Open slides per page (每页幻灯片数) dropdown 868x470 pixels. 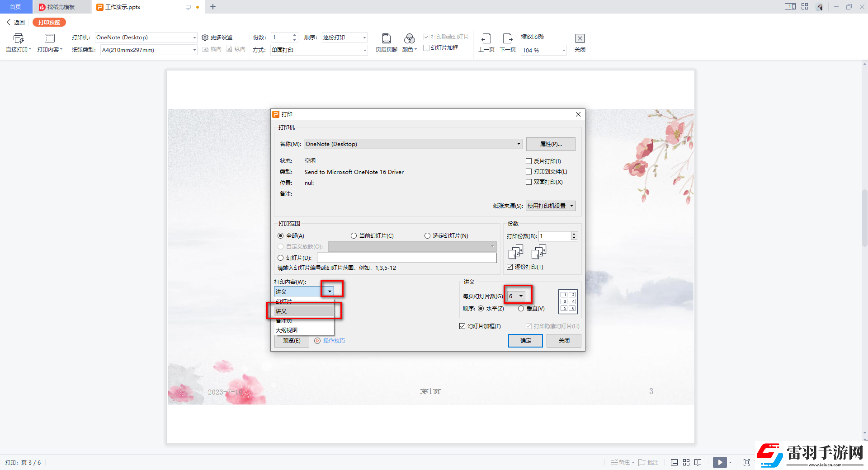click(521, 296)
